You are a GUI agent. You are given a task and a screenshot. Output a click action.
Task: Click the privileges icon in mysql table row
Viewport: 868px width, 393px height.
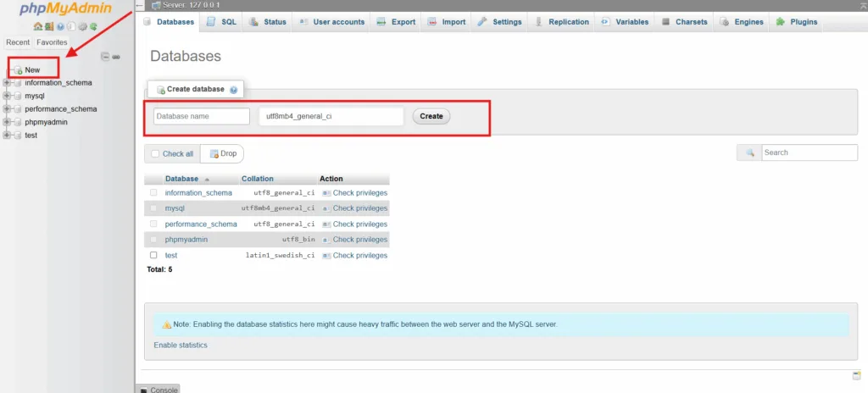326,208
